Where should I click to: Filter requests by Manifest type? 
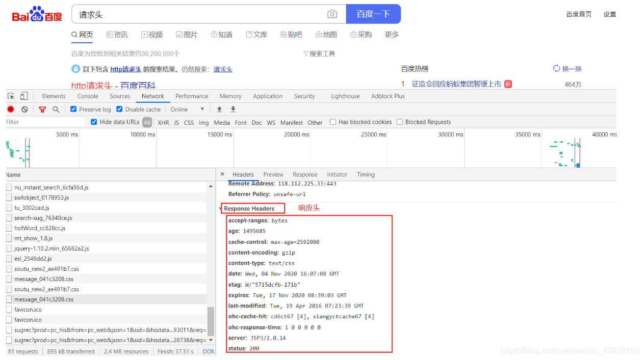(x=292, y=123)
